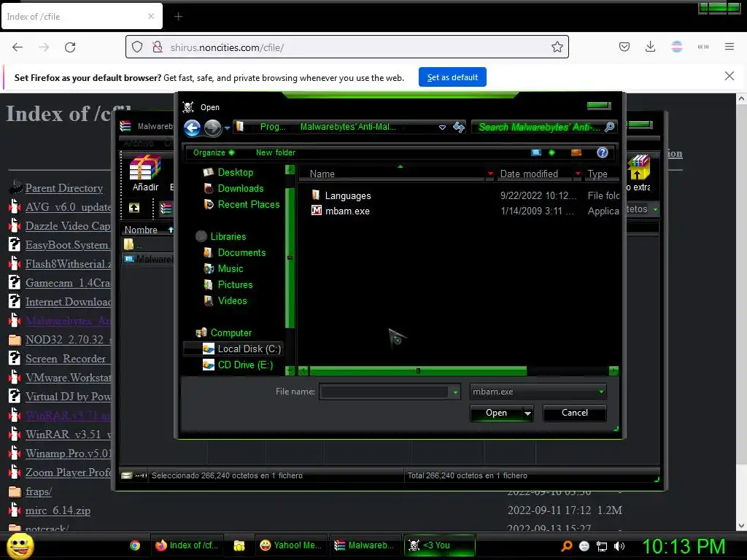Click the shield tracking protection icon
This screenshot has width=747, height=560.
(137, 47)
